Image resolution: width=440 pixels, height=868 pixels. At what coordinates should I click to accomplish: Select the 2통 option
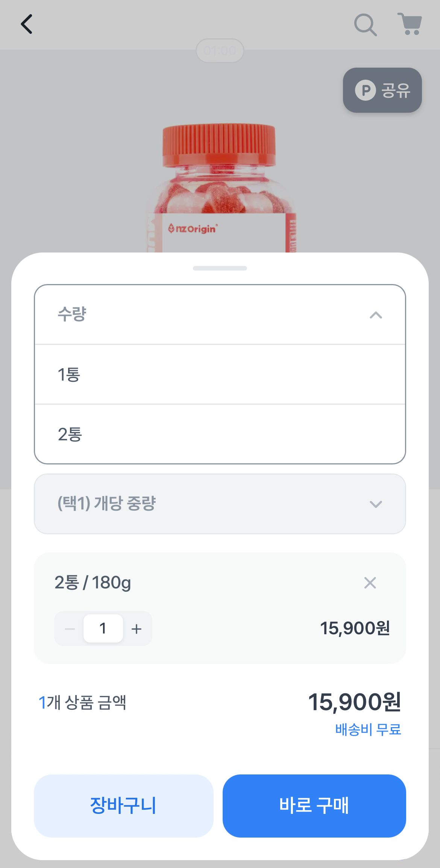[220, 434]
